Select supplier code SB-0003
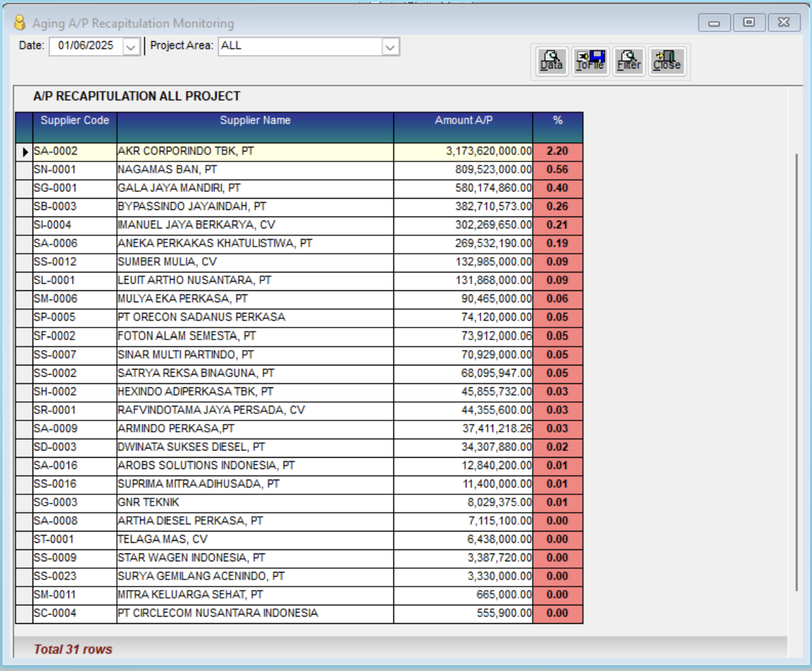812x671 pixels. (x=74, y=207)
